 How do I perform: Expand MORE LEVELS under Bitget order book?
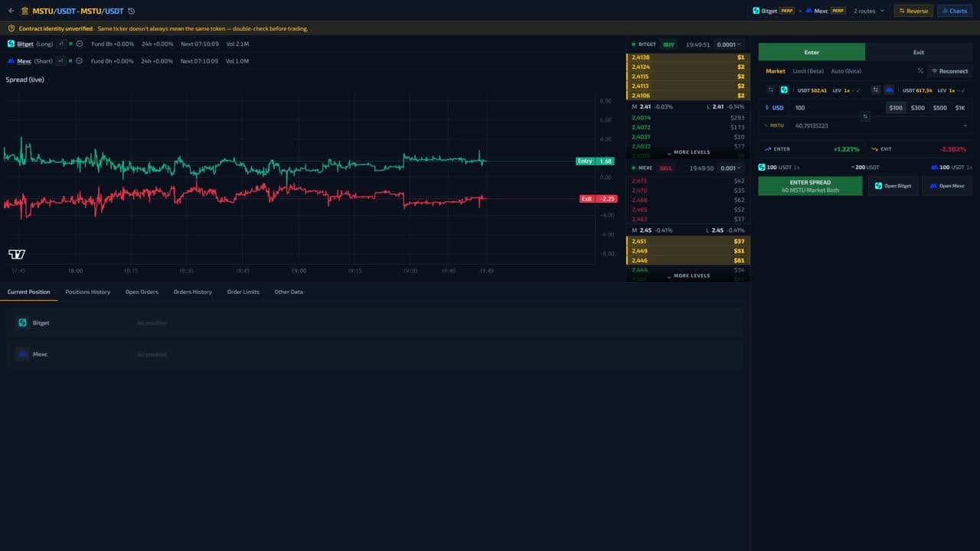coord(688,152)
